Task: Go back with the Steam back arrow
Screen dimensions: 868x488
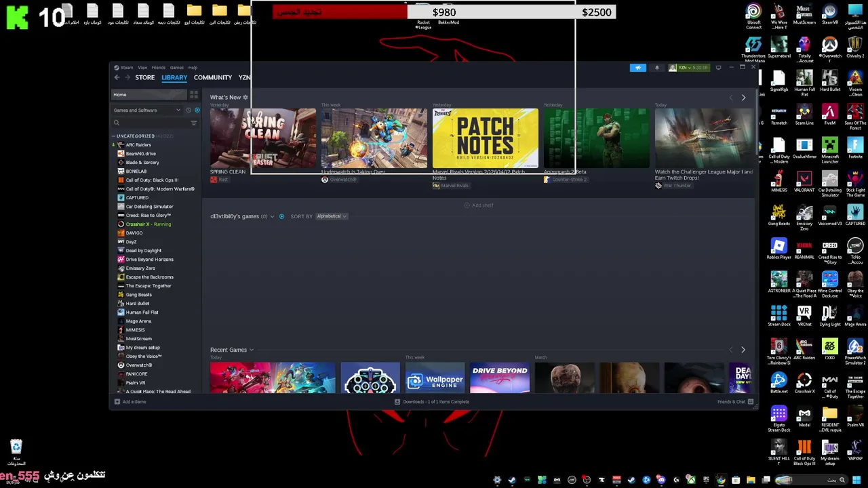Action: click(117, 77)
